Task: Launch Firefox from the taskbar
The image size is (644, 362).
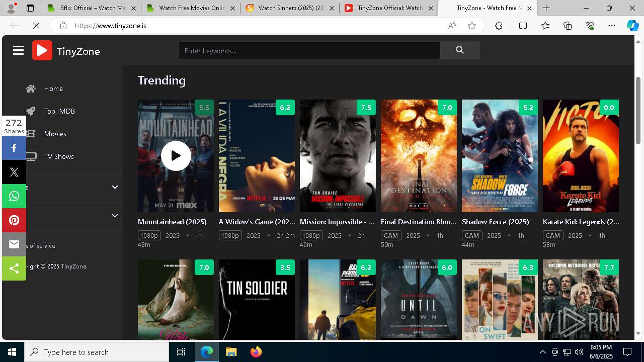Action: click(256, 352)
